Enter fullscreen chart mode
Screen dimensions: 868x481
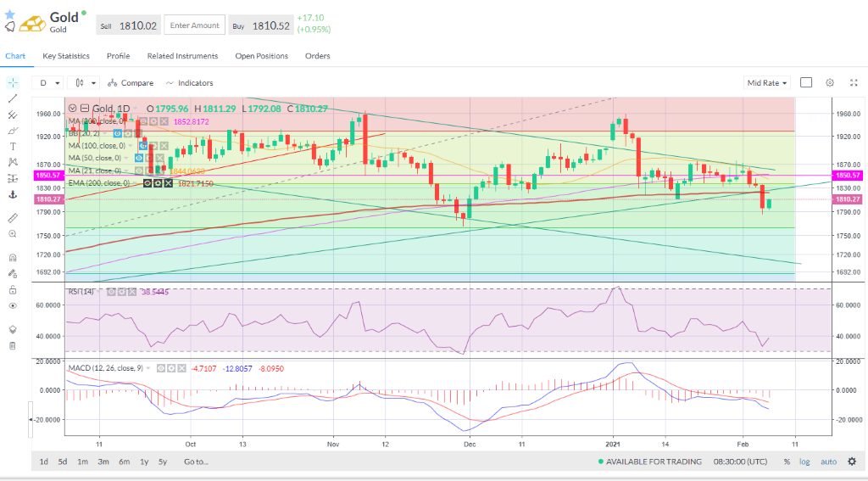tap(854, 82)
